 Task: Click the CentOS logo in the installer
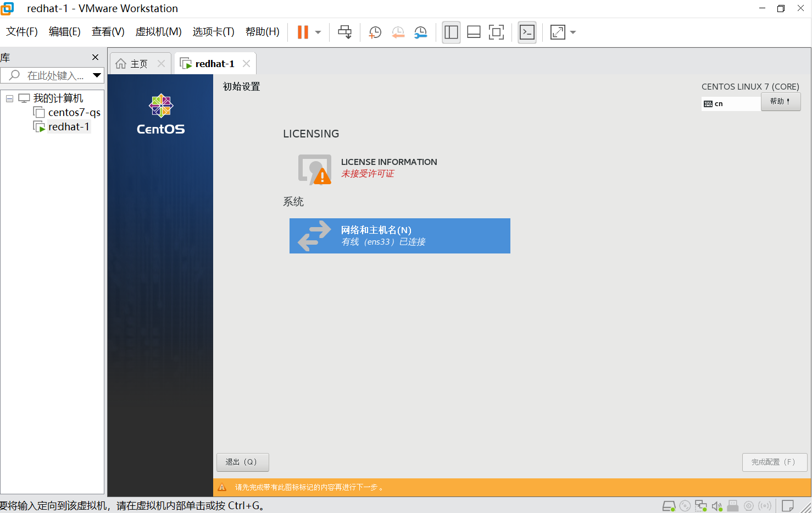point(161,114)
